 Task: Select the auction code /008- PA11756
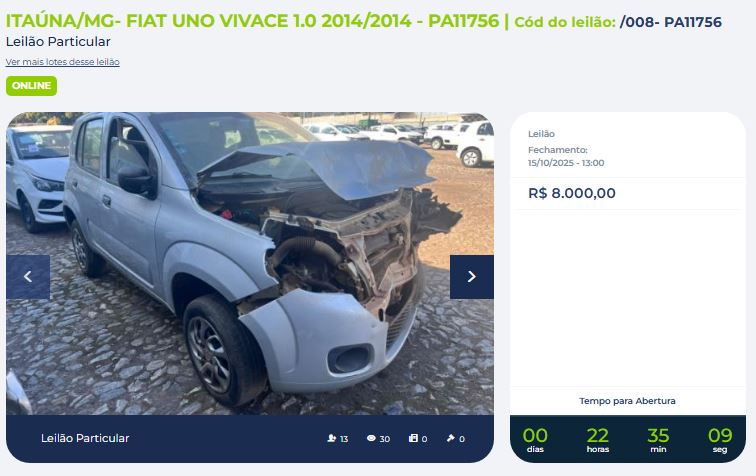[671, 22]
